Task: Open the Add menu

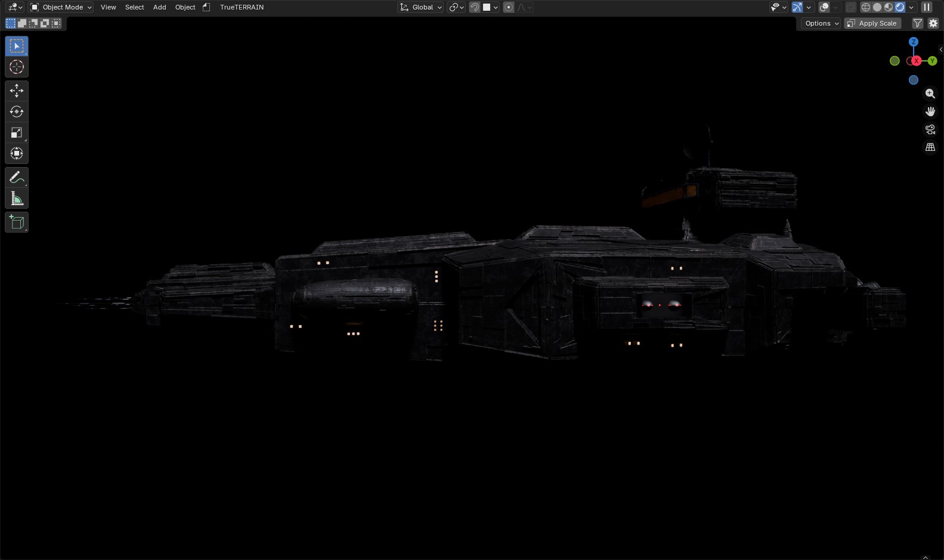Action: point(160,7)
